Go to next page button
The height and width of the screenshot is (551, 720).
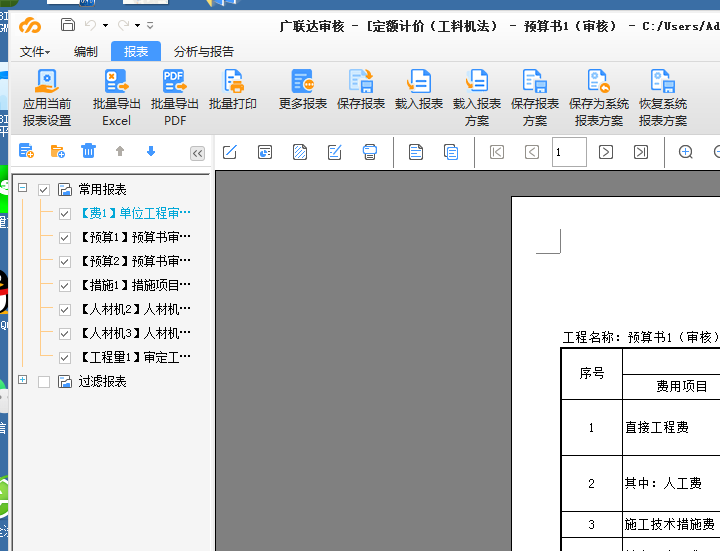click(x=606, y=152)
